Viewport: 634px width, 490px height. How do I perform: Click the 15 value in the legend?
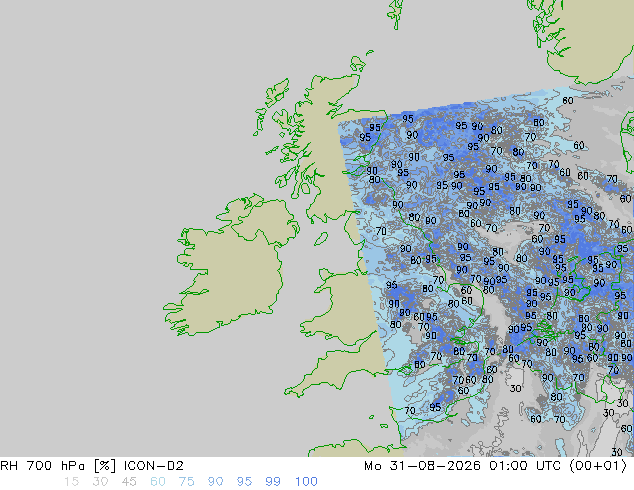(x=71, y=482)
